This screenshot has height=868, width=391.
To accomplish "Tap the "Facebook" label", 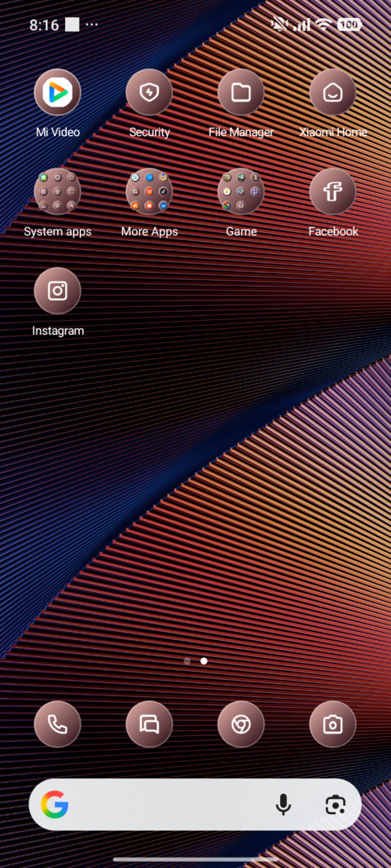I will coord(333,231).
